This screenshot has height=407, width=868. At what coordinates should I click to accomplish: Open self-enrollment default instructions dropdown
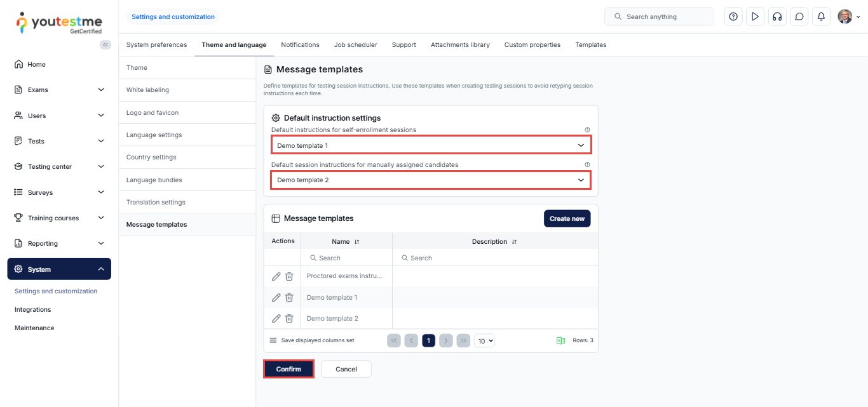click(x=431, y=145)
